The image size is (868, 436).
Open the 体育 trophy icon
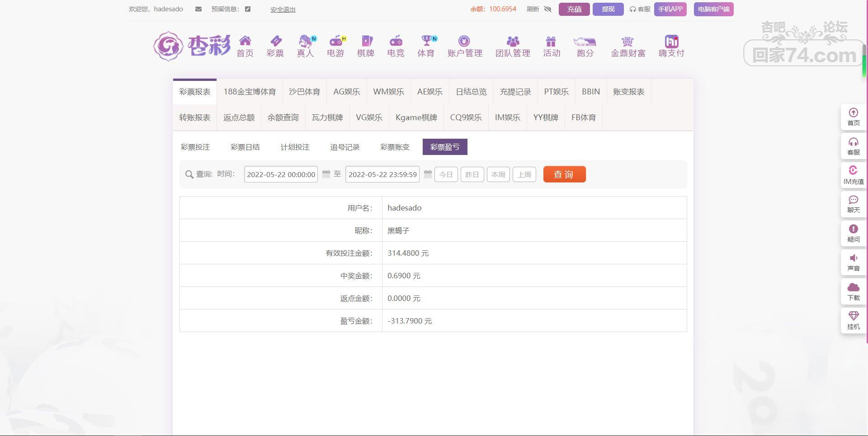tap(426, 41)
